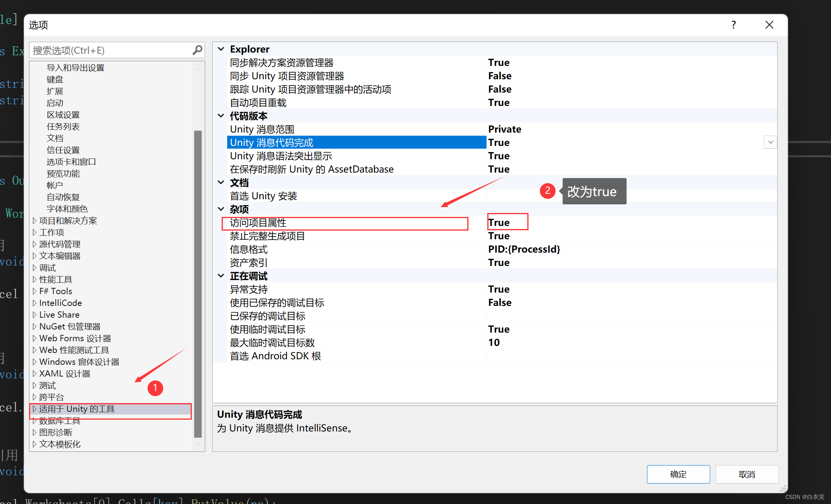The height and width of the screenshot is (504, 831).
Task: Open dropdown for Unity 消息代码完成 value
Action: tap(770, 142)
